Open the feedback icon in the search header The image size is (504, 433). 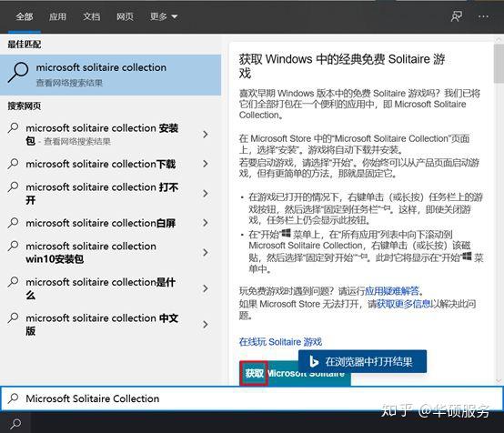click(457, 16)
